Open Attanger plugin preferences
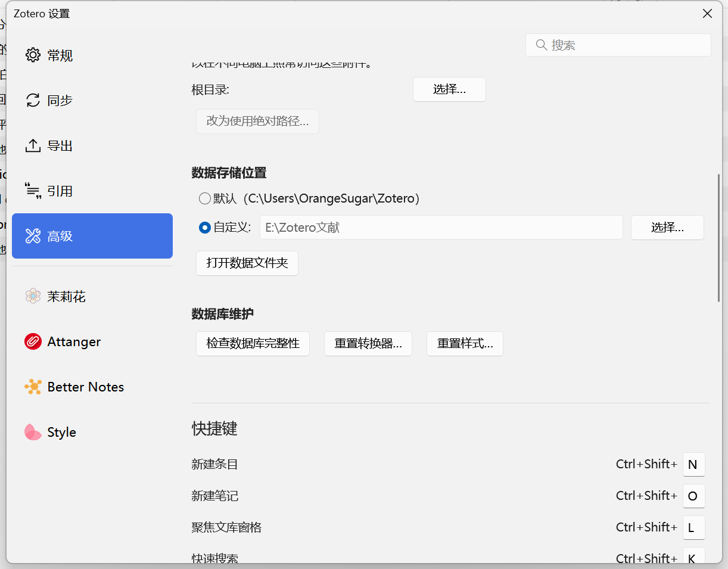The height and width of the screenshot is (569, 728). tap(92, 341)
